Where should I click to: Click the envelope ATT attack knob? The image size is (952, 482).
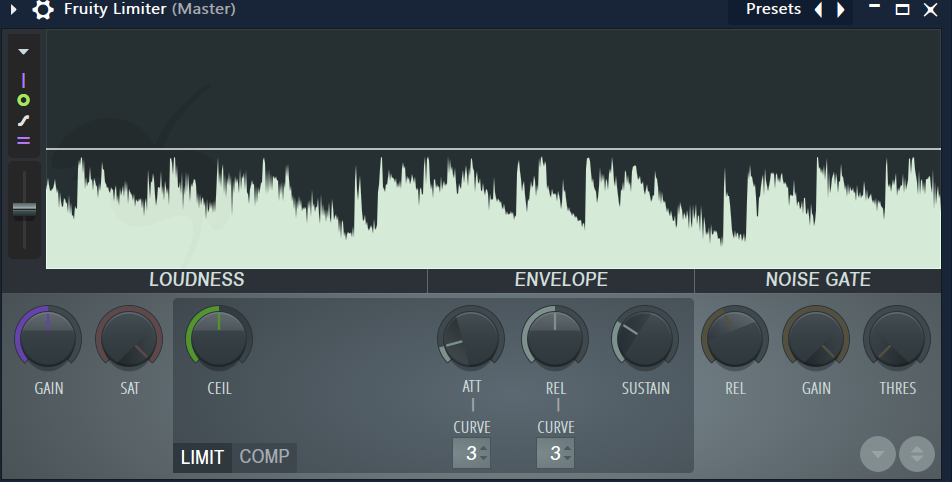pyautogui.click(x=471, y=338)
